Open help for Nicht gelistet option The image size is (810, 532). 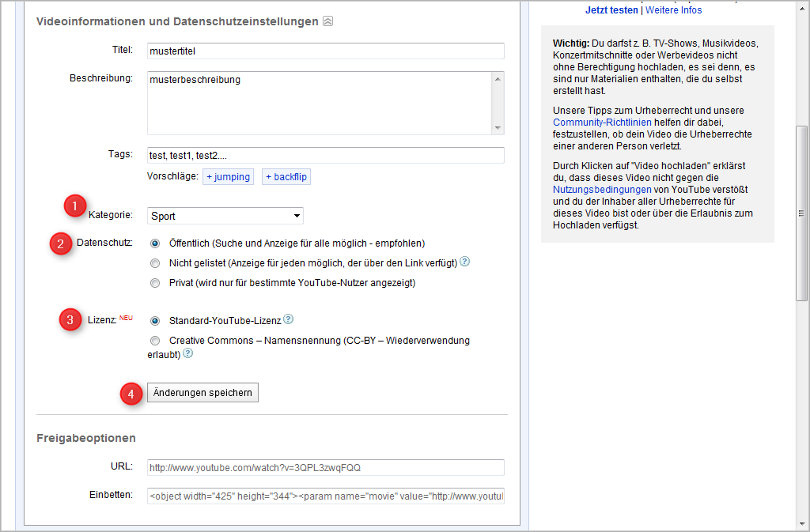(464, 261)
